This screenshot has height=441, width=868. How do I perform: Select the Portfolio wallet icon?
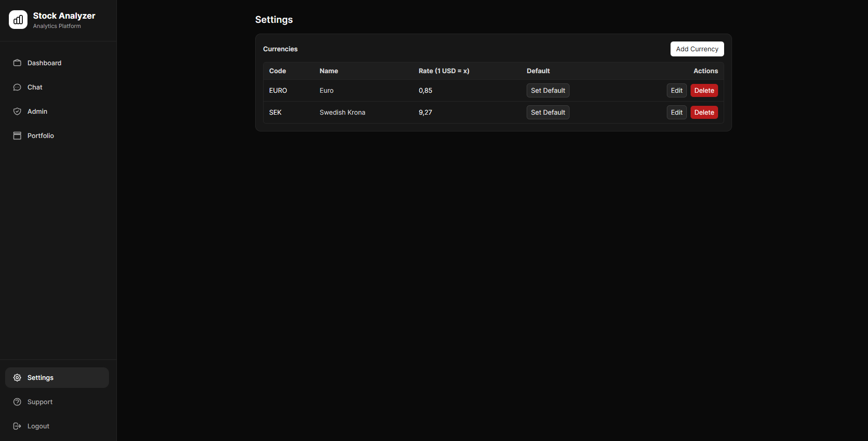coord(17,136)
